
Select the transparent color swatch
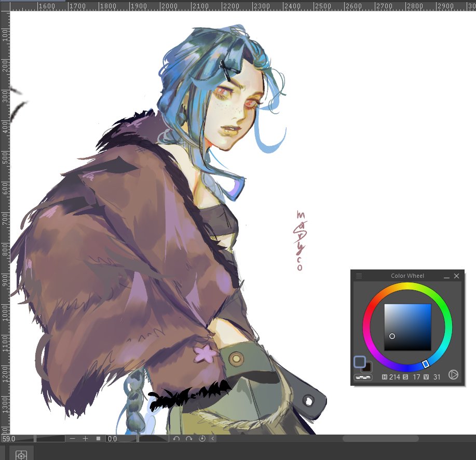(363, 377)
